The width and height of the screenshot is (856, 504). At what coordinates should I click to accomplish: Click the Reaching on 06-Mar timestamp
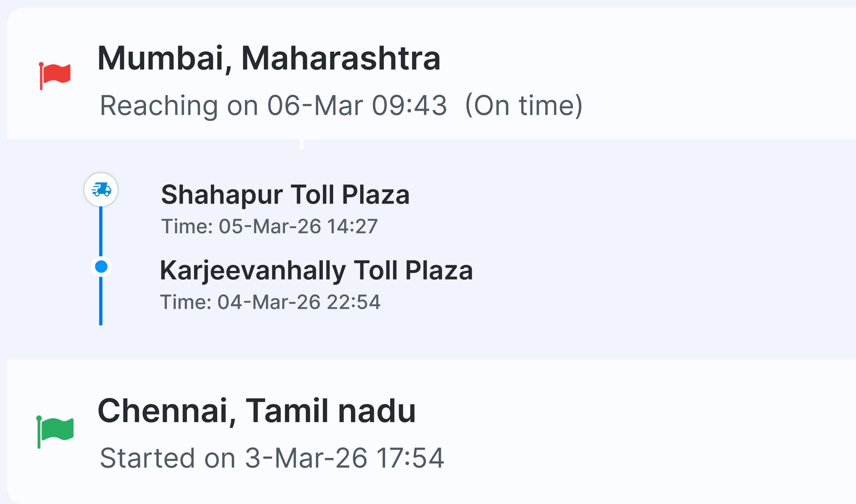pos(274,106)
